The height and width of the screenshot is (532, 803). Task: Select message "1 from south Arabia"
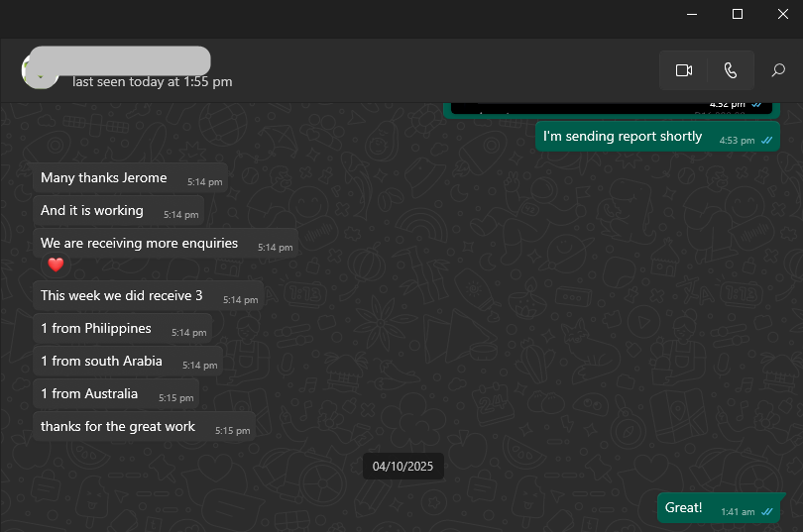[128, 362]
